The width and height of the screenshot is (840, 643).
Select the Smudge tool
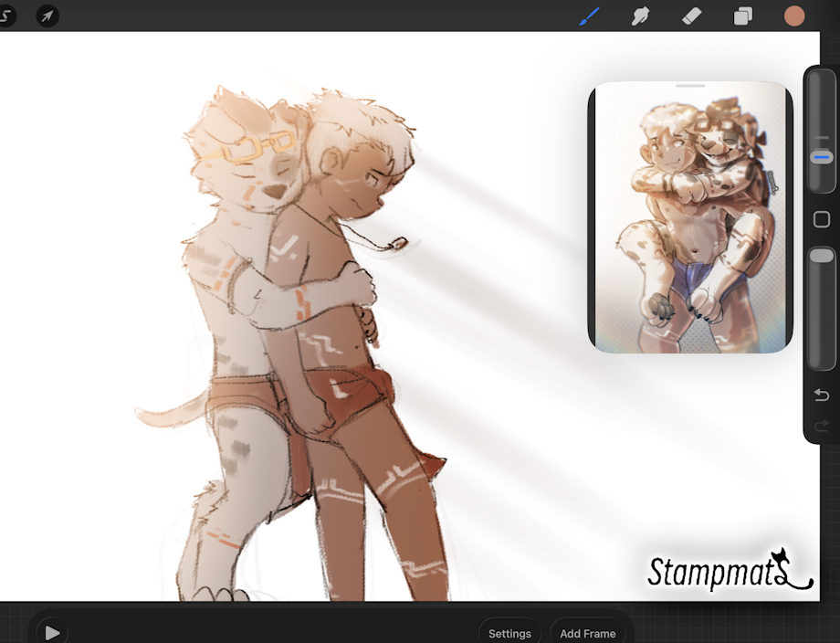coord(640,16)
